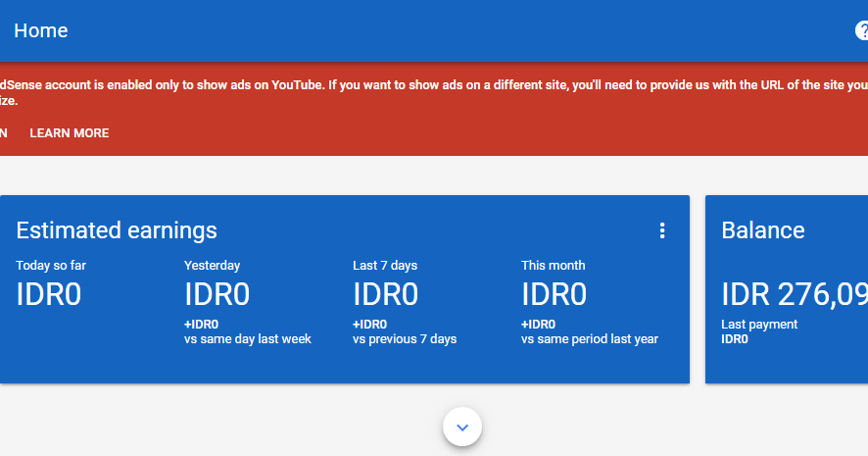Image resolution: width=868 pixels, height=456 pixels.
Task: Click the Today so far earnings value
Action: point(49,294)
